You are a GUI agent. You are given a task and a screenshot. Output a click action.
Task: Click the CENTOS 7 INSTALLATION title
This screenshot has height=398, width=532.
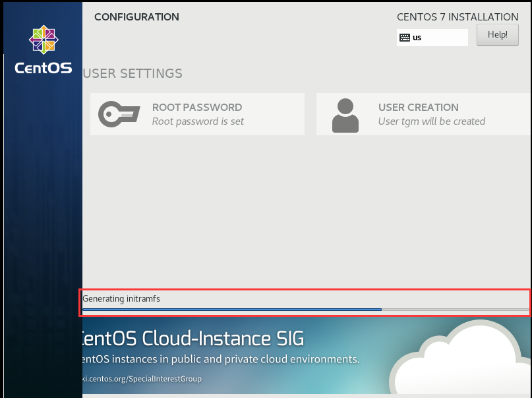pos(458,17)
